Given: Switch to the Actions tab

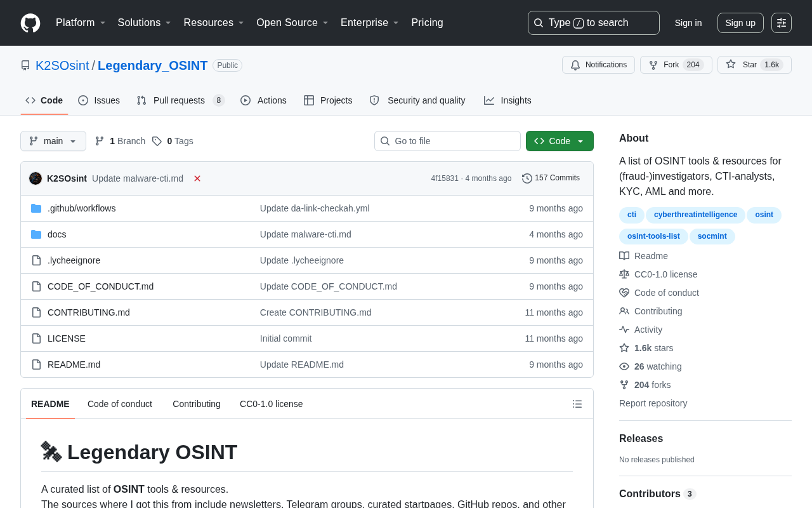Looking at the screenshot, I should (x=263, y=100).
